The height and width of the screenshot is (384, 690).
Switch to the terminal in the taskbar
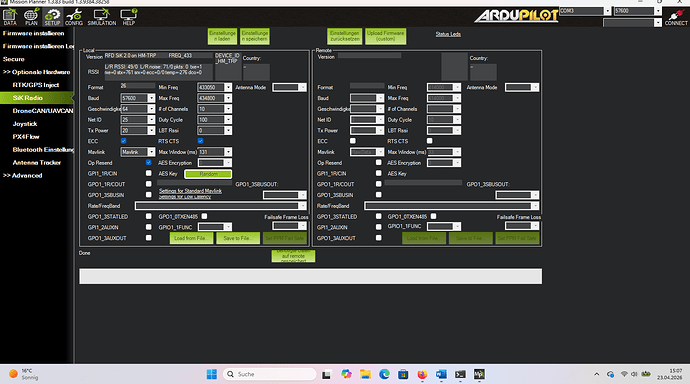(460, 374)
